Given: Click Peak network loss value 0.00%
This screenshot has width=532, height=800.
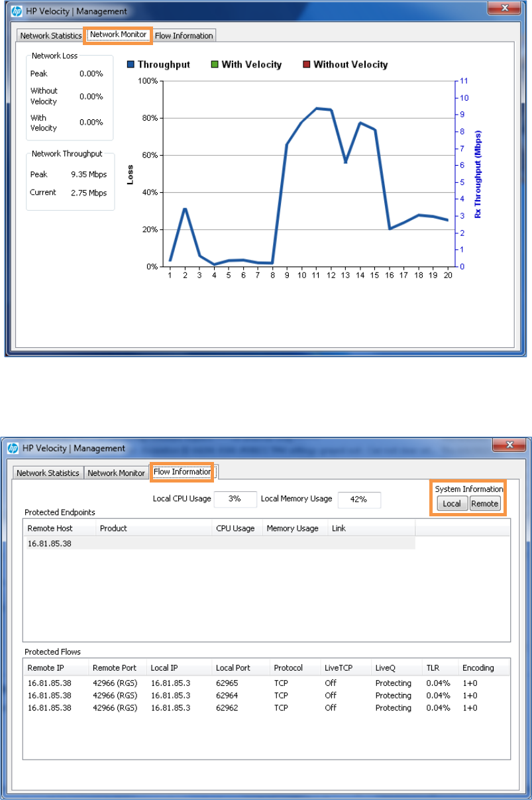Looking at the screenshot, I should [91, 74].
